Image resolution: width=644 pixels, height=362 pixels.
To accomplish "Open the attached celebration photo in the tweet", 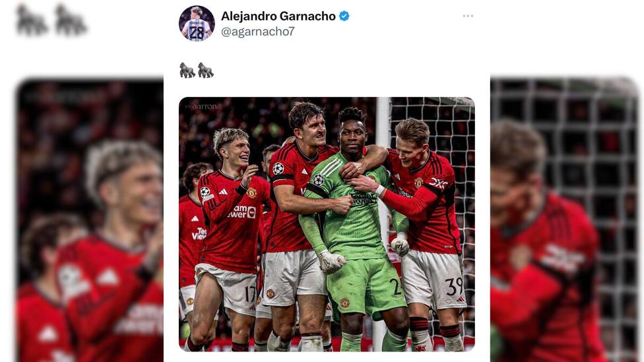I will [327, 224].
